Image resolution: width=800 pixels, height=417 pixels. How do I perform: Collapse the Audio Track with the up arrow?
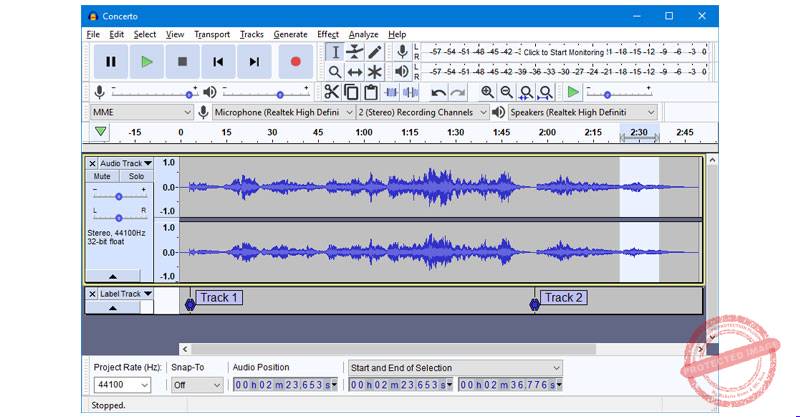pos(113,276)
